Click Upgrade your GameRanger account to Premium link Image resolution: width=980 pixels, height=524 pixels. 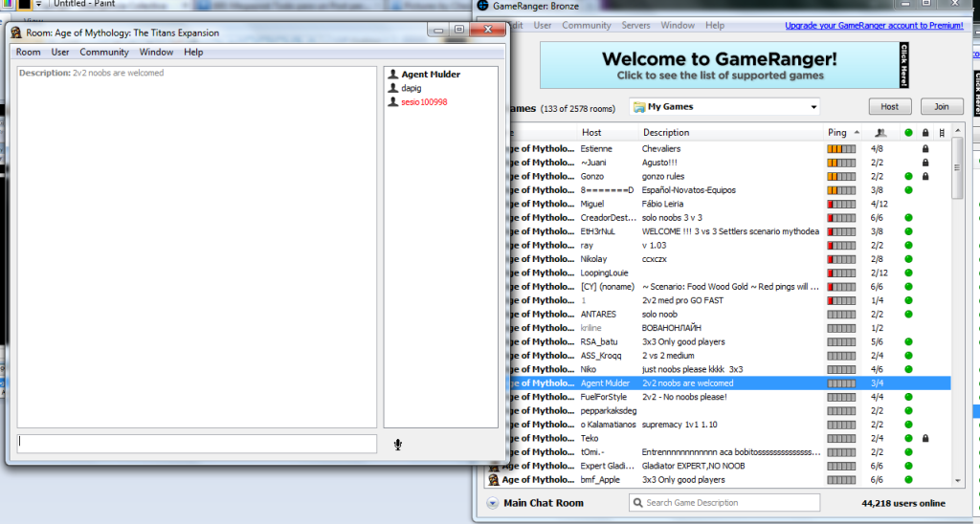pyautogui.click(x=874, y=26)
